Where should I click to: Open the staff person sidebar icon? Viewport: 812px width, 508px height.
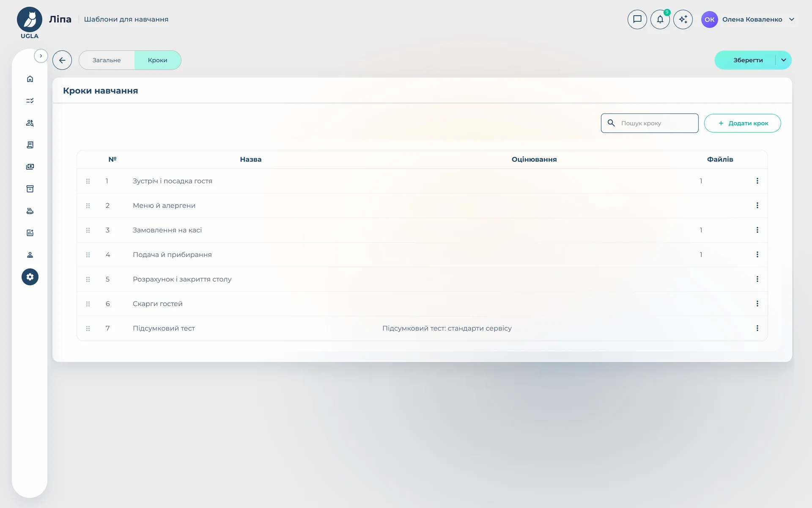30,255
